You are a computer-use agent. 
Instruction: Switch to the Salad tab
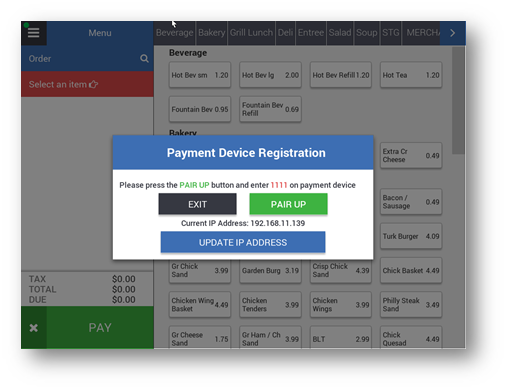tap(340, 33)
